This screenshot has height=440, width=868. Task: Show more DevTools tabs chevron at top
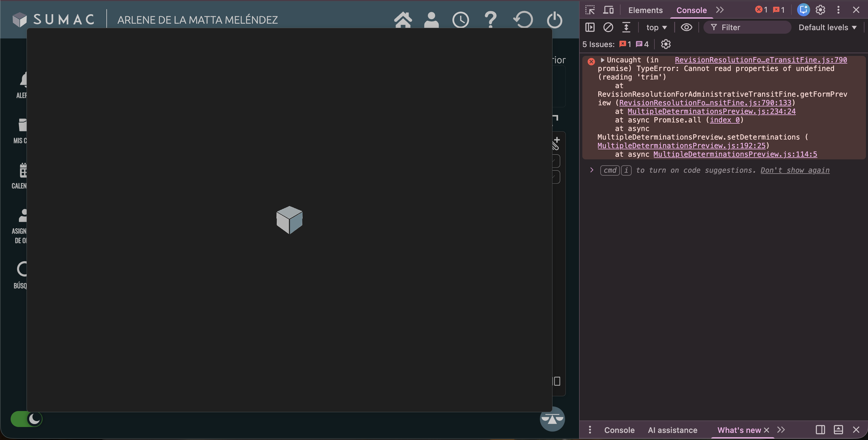pyautogui.click(x=720, y=10)
